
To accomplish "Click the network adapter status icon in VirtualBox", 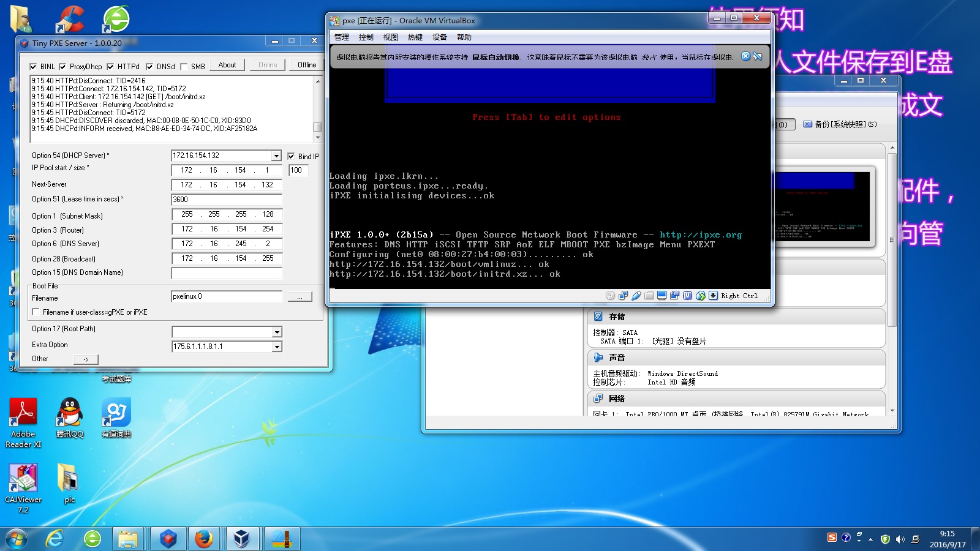I will (623, 296).
